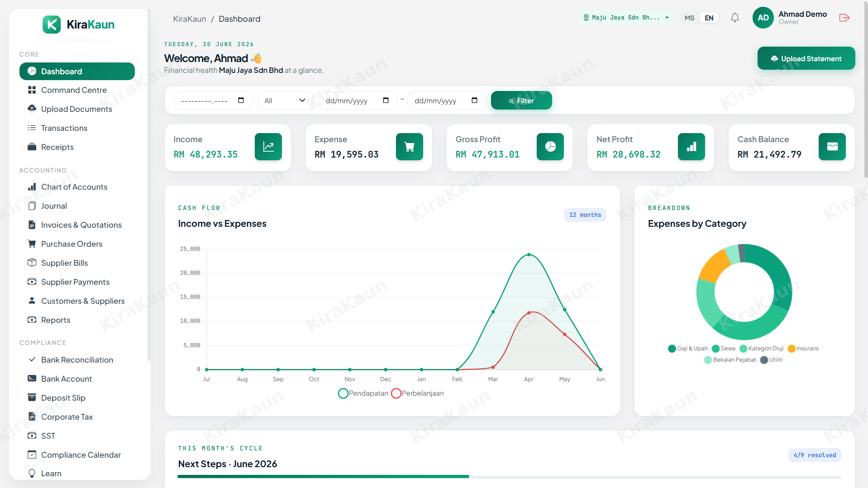
Task: Click the logout icon beside Ahmad Demo
Action: coord(844,18)
